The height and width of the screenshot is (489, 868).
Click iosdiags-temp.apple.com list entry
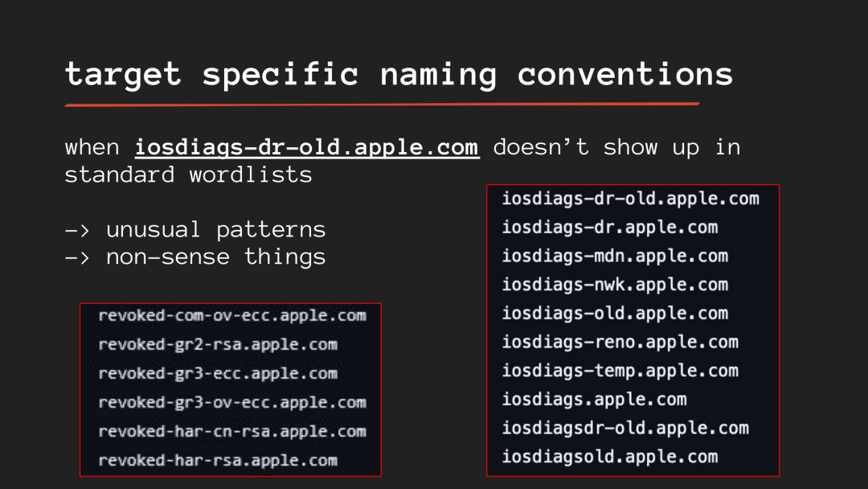click(620, 371)
